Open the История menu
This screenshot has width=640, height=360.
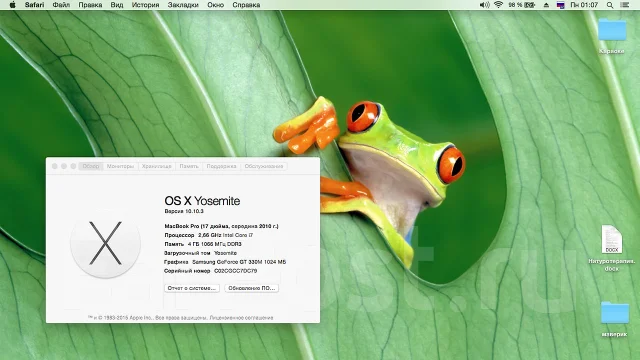click(145, 5)
